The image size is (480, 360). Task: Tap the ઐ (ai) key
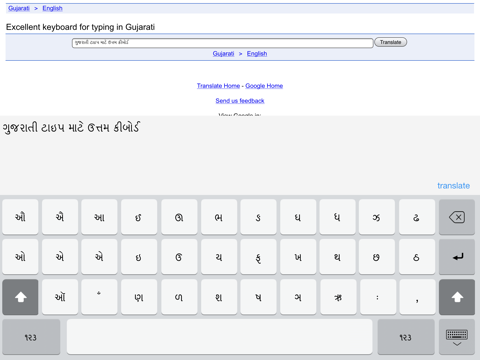pos(60,217)
